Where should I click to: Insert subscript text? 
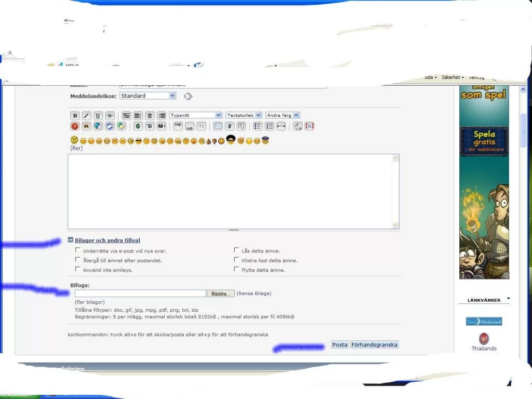click(189, 126)
